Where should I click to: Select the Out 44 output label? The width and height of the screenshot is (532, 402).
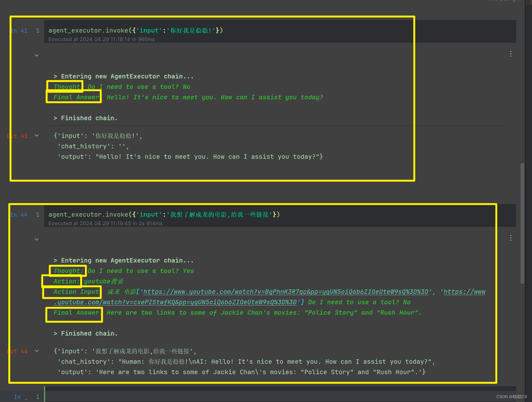pos(17,351)
